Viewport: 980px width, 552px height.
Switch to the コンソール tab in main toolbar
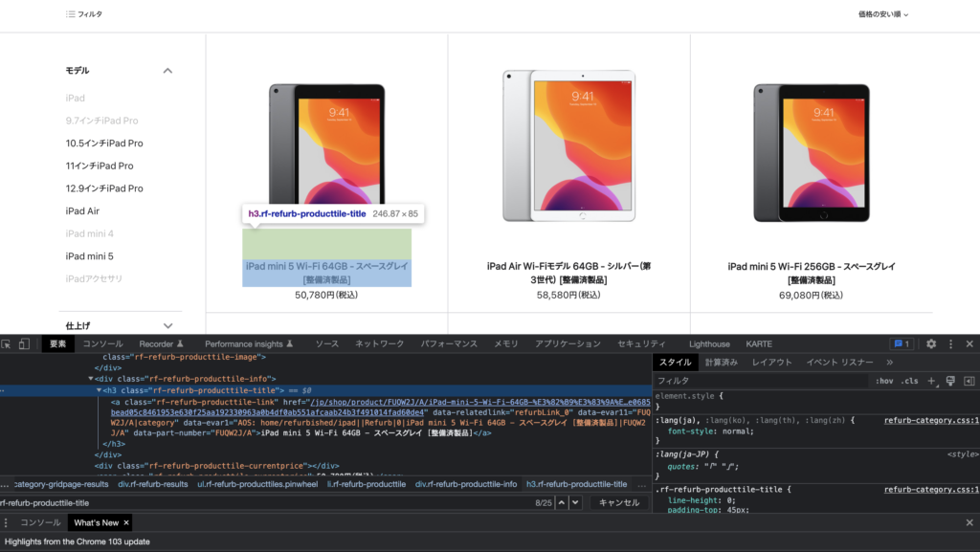(x=103, y=344)
